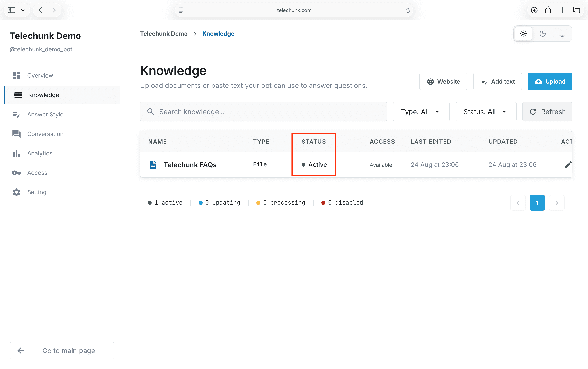Switch to light theme sun icon

[523, 34]
